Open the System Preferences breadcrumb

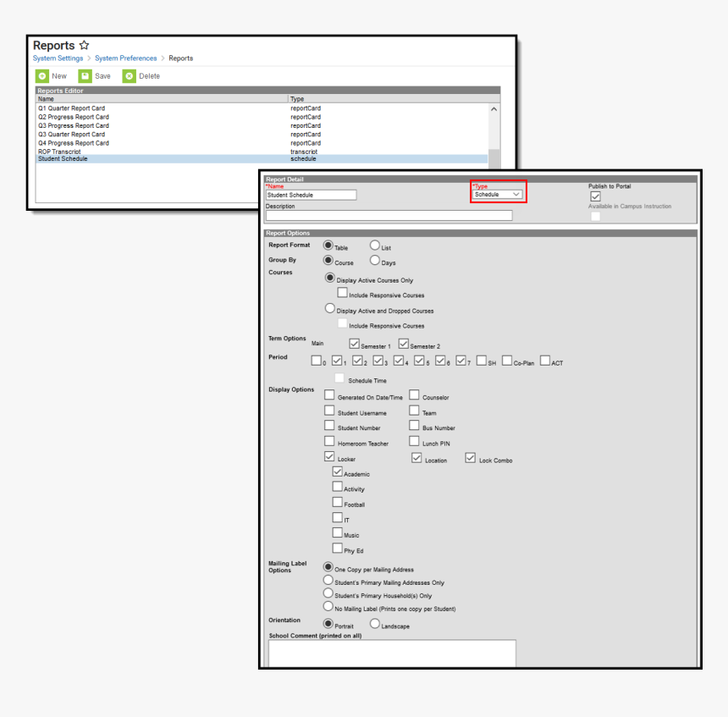(x=126, y=58)
